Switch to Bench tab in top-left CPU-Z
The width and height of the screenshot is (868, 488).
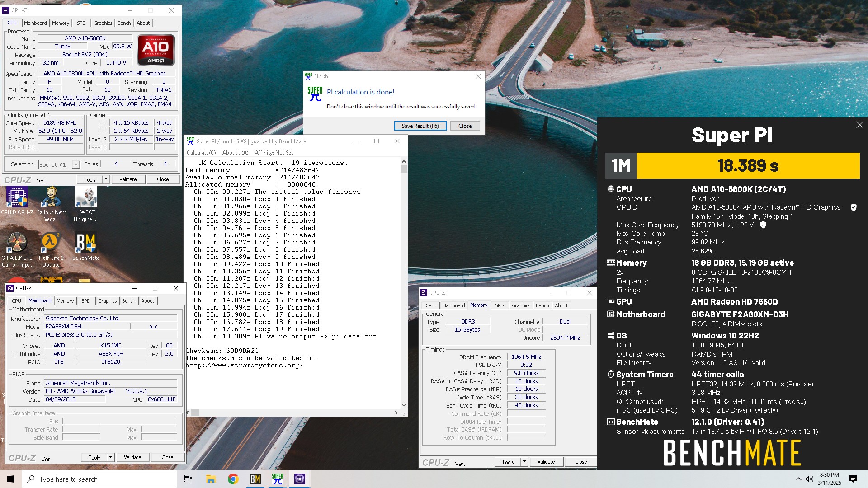click(124, 23)
